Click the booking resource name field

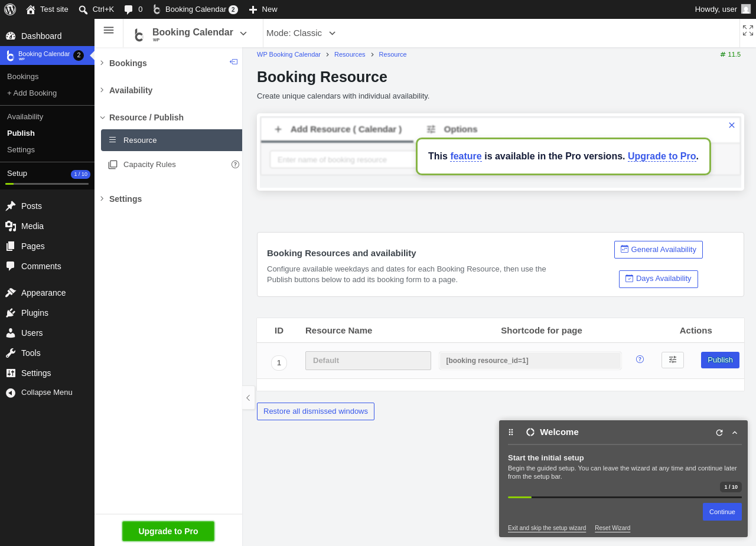(343, 160)
